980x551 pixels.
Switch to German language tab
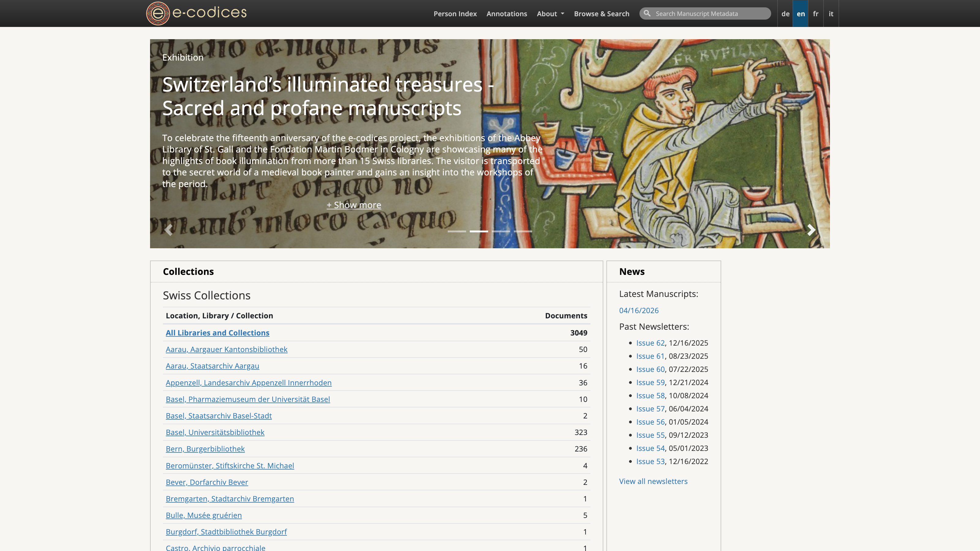(785, 13)
